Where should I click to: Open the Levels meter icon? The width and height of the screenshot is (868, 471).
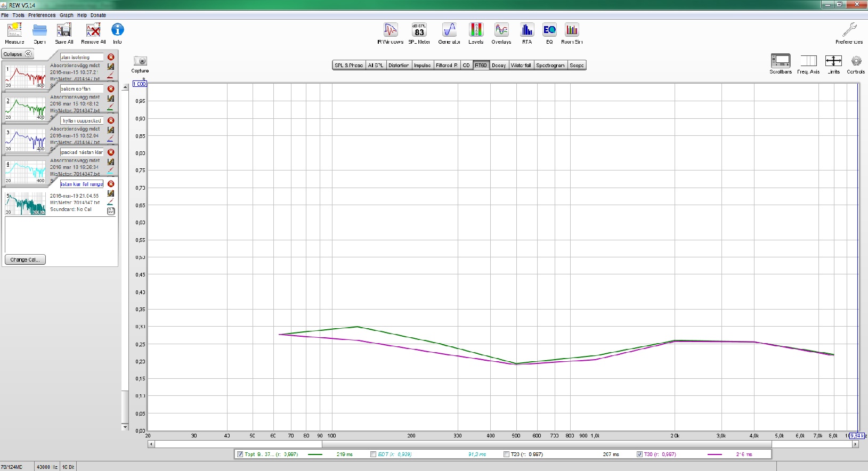(x=476, y=31)
